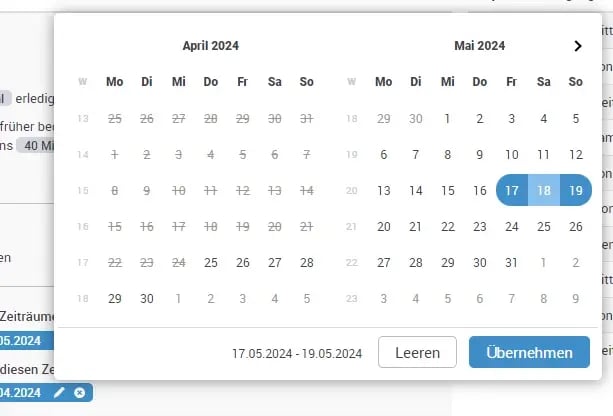Select May 17 in the calendar
The height and width of the screenshot is (416, 613).
tap(512, 190)
